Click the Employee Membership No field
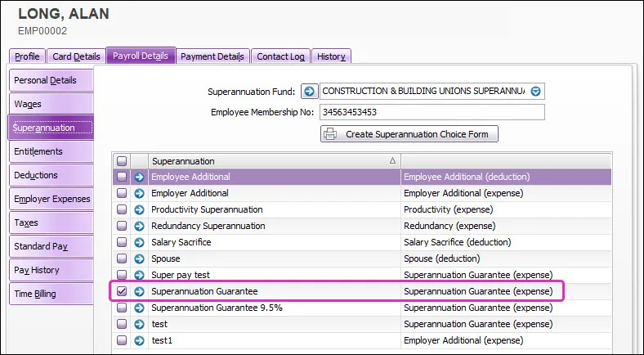 432,112
